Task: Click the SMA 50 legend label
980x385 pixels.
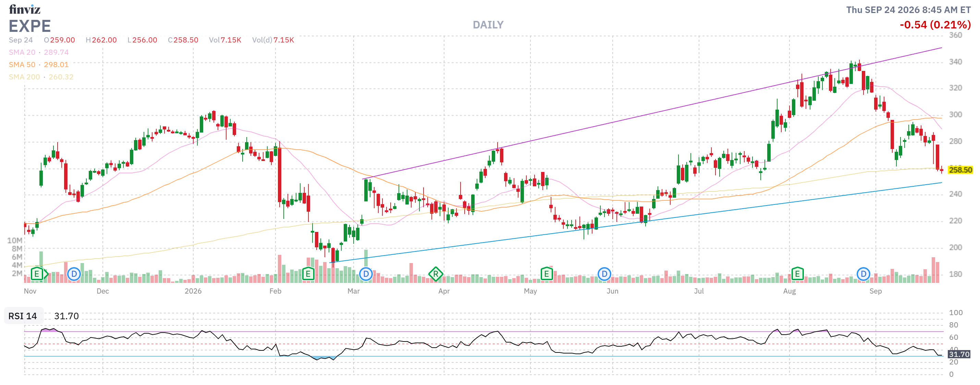Action: point(22,65)
